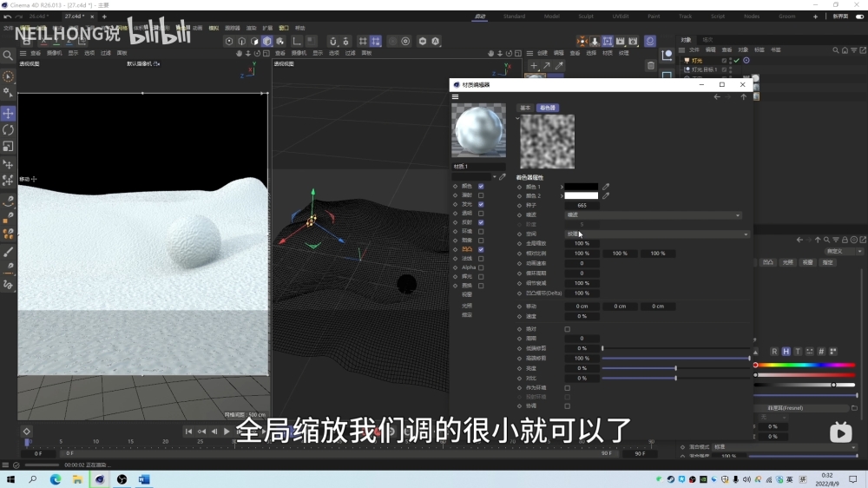868x488 pixels.
Task: Click the live selection tool icon
Action: point(8,76)
